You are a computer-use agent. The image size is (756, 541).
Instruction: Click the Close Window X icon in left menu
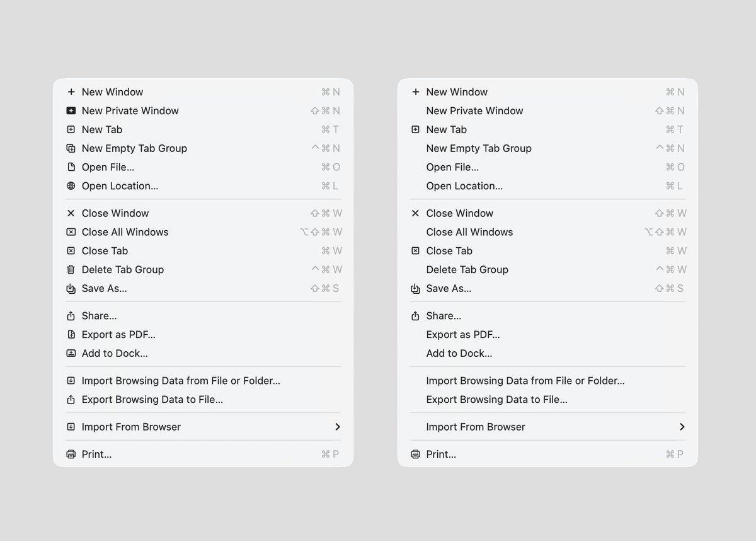[x=71, y=213]
